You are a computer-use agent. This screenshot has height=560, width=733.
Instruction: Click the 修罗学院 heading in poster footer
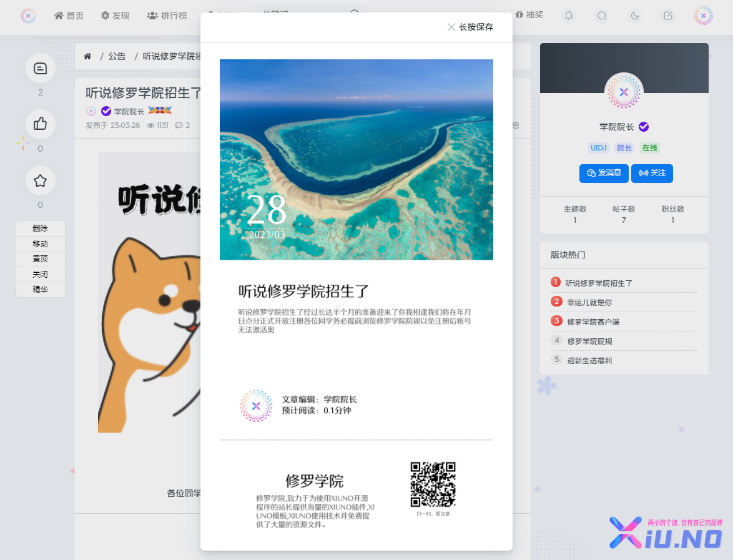tap(314, 481)
